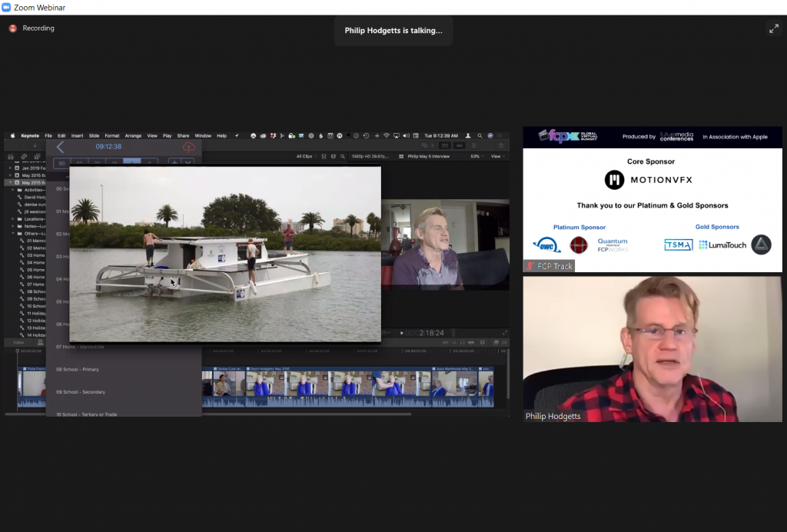Toggle the timeline Index button

pyautogui.click(x=19, y=342)
